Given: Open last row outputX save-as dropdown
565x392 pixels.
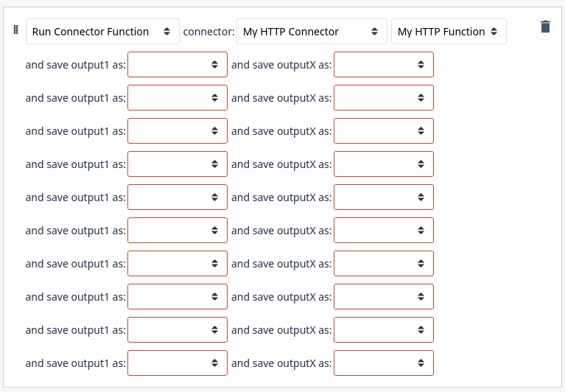Looking at the screenshot, I should click(383, 363).
